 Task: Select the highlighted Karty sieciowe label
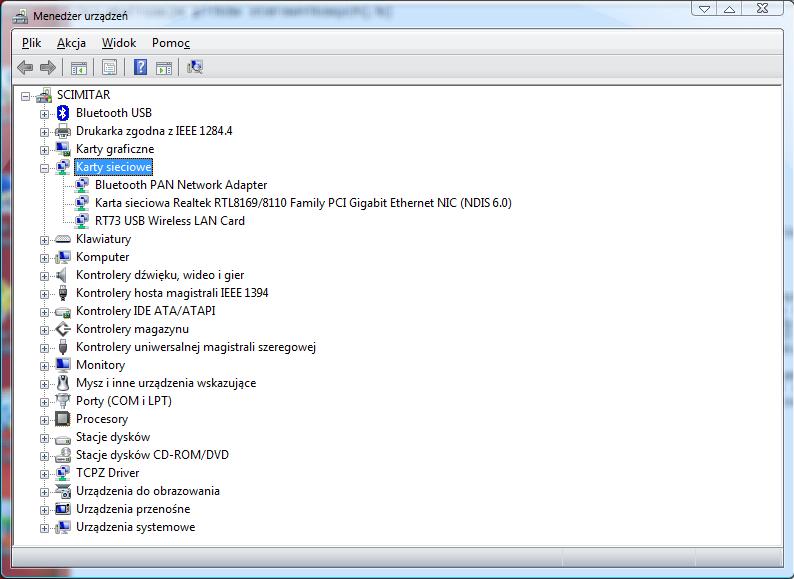[114, 167]
